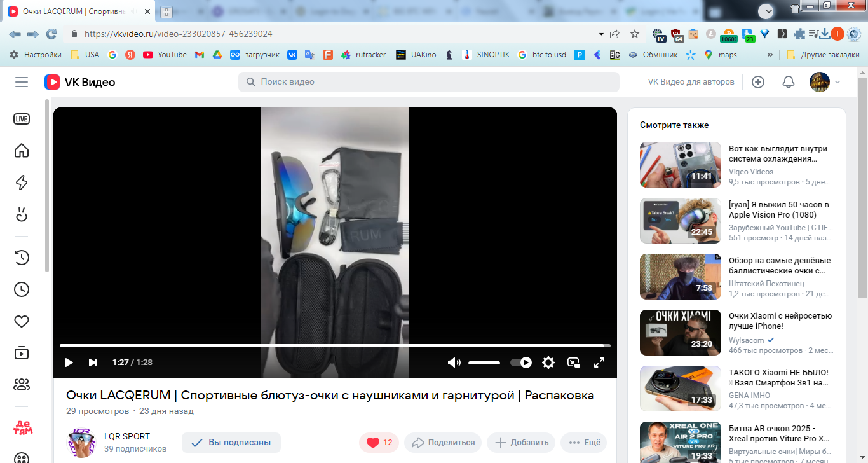Viewport: 868px width, 463px height.
Task: Open a new browser tab
Action: click(x=166, y=11)
